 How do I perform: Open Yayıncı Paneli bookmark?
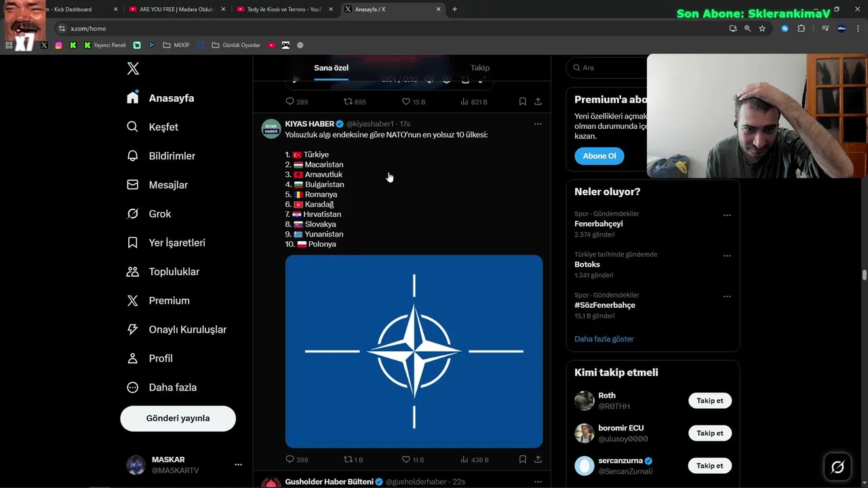tap(105, 45)
